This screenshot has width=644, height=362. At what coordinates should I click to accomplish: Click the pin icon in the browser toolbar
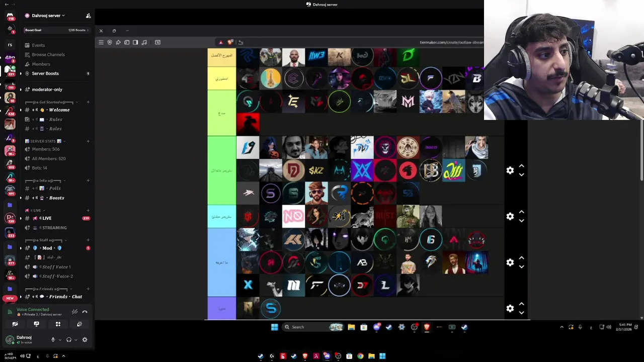pyautogui.click(x=118, y=42)
